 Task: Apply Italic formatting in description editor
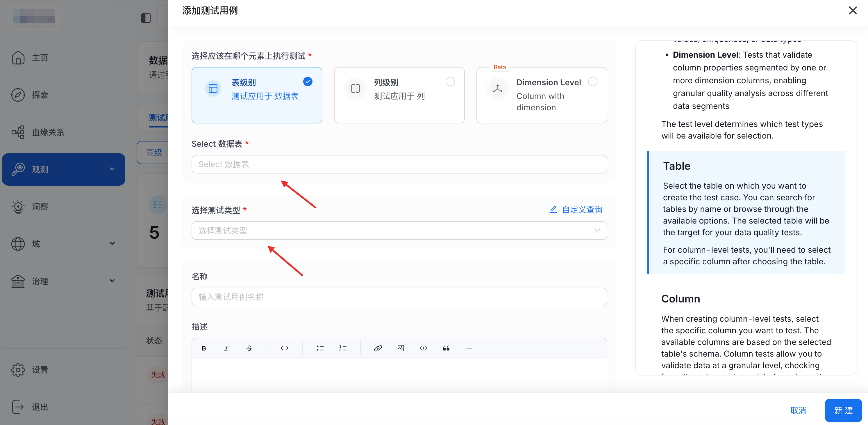226,348
